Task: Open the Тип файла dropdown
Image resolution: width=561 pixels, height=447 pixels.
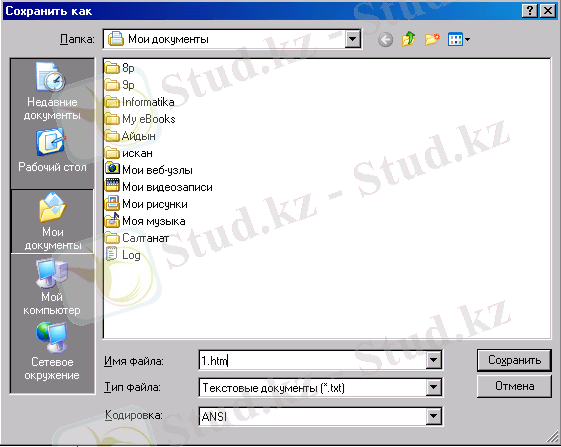Action: 433,388
